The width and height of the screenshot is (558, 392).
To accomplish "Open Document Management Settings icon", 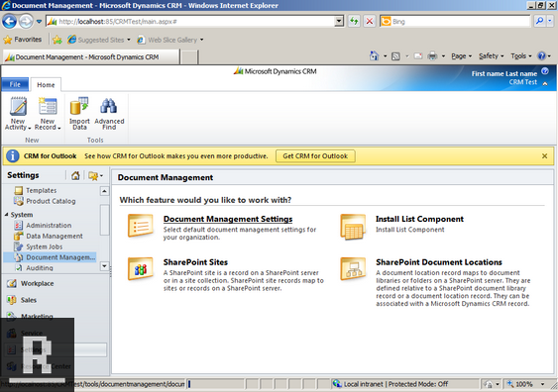I will pyautogui.click(x=141, y=226).
